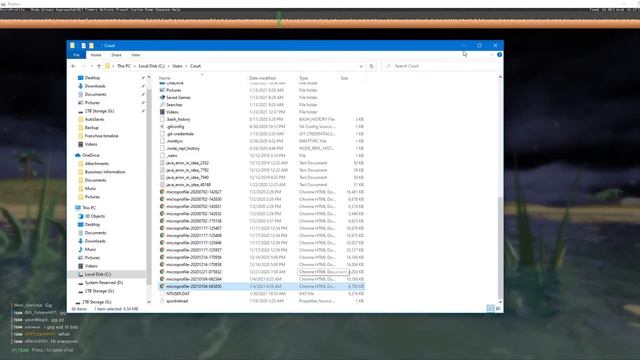Click Chrome icon of microprofile-20201117-125407
The image size is (640, 360).
click(162, 228)
